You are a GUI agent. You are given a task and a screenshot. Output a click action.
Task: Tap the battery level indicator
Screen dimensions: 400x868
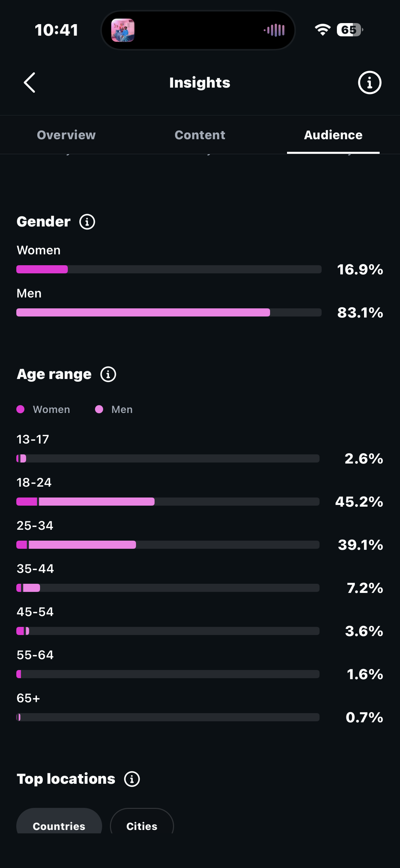point(350,30)
